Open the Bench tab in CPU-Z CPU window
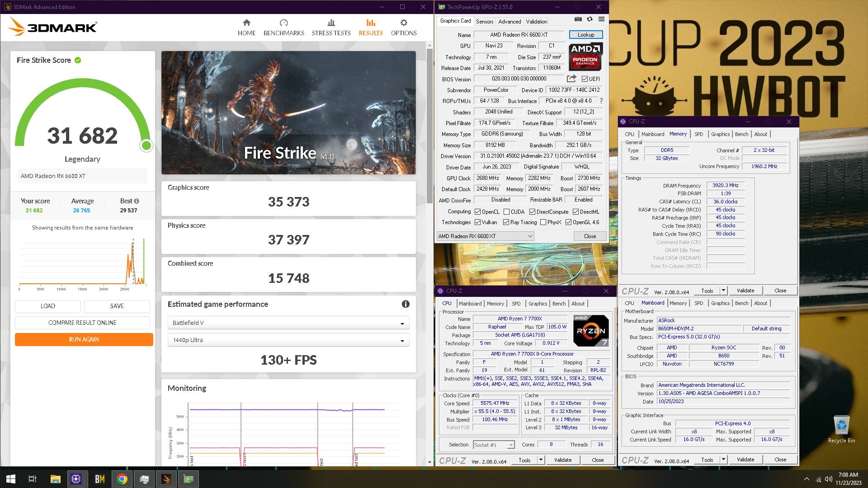This screenshot has height=488, width=868. click(559, 304)
